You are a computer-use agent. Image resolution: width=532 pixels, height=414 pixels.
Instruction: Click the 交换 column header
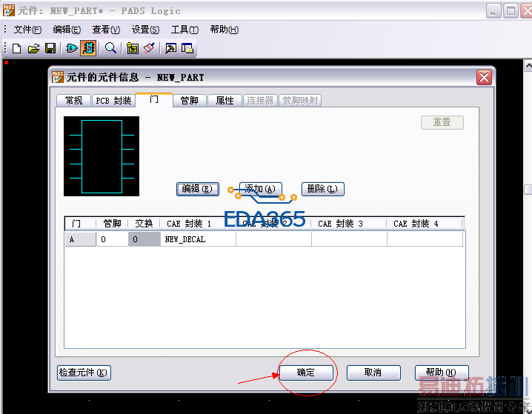point(144,224)
